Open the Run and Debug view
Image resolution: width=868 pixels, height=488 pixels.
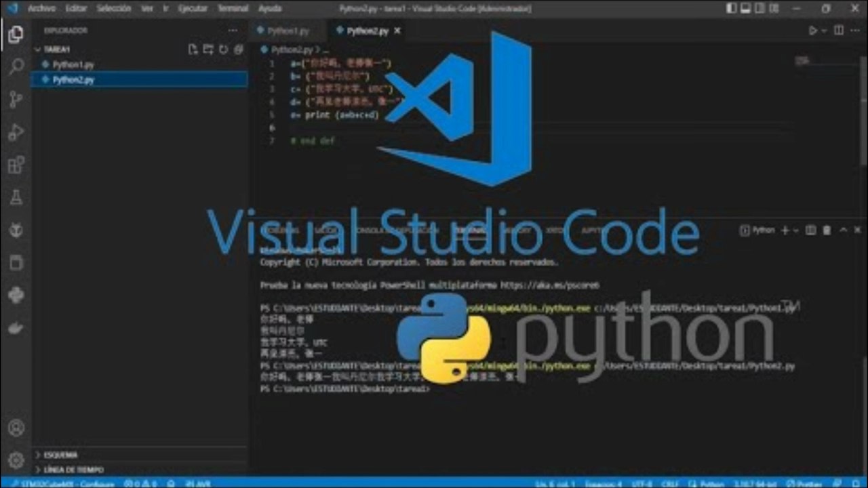point(16,132)
